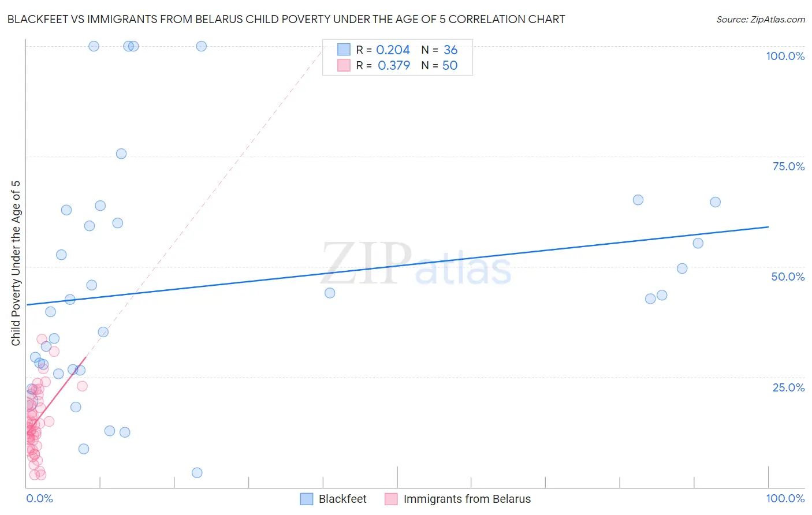Viewport: 812px width, 515px height.
Task: Click the chart title text
Action: [286, 19]
